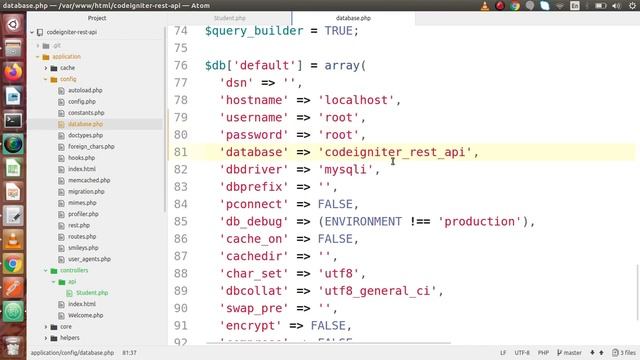Collapse the application folder

click(x=38, y=57)
